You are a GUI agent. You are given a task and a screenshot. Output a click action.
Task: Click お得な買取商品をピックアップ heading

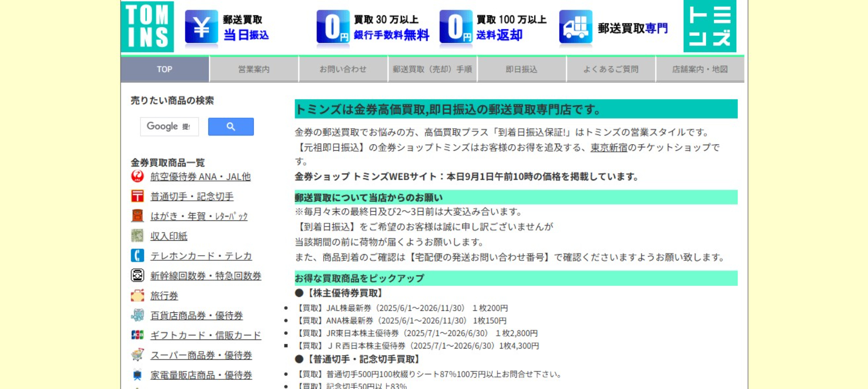(x=516, y=278)
